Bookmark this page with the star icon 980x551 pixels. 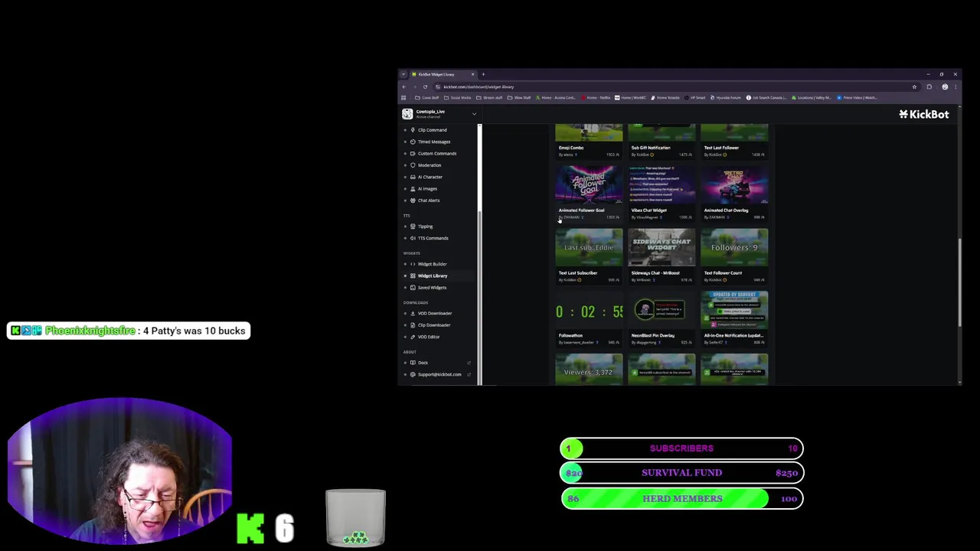(x=914, y=86)
